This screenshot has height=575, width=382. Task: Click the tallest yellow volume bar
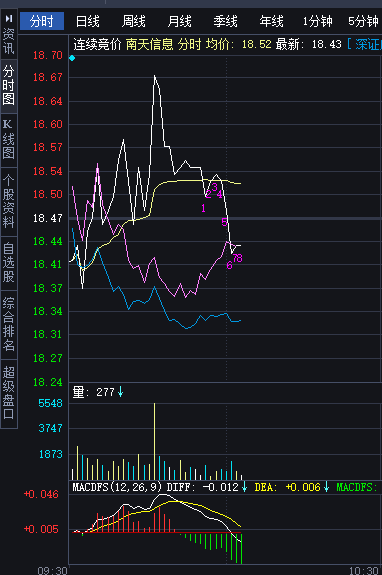pos(154,442)
